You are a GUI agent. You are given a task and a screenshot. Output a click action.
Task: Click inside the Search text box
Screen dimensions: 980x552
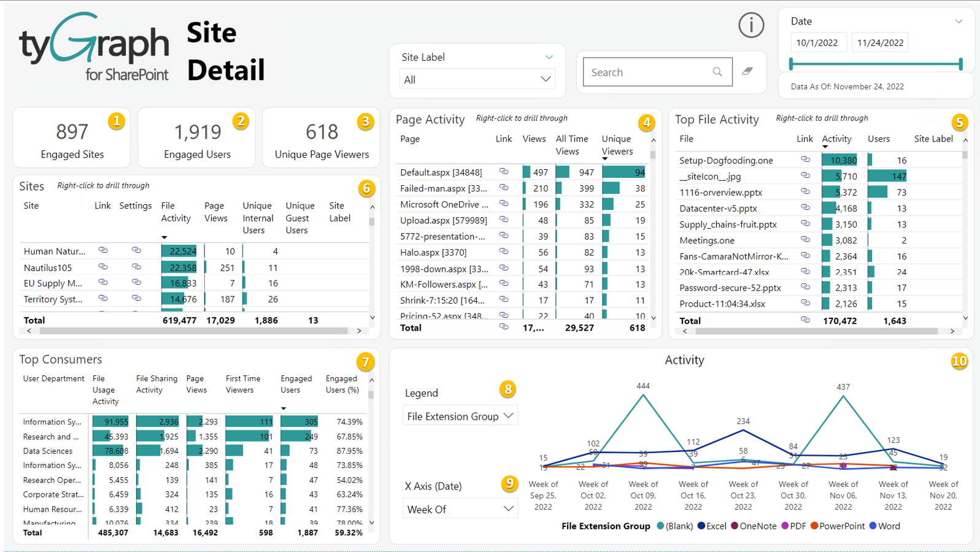(647, 72)
